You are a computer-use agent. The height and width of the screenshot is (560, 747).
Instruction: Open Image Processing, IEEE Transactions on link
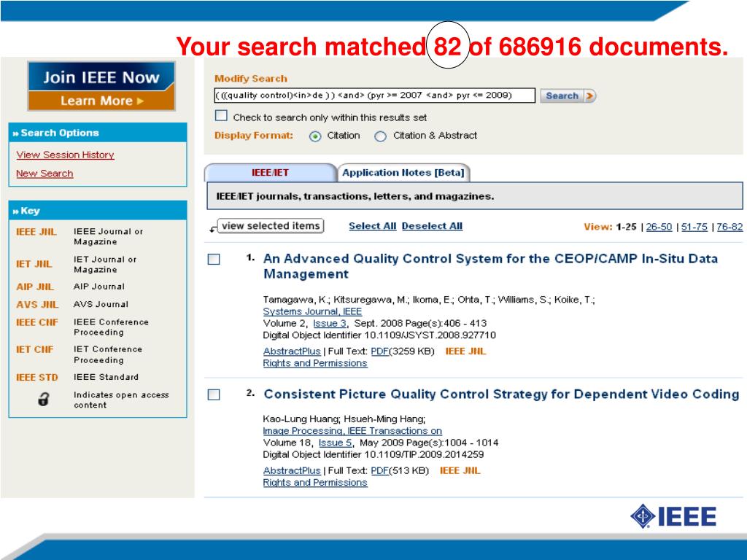tap(352, 431)
